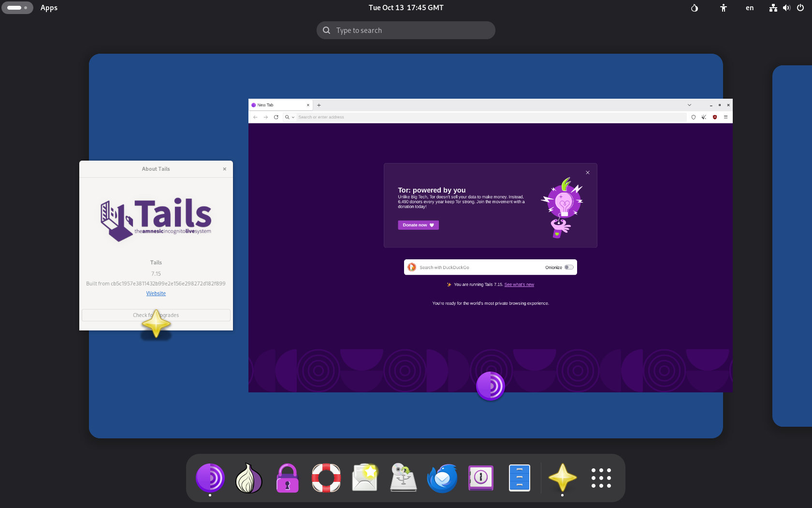812x508 pixels.
Task: Launch Tor Connection onion icon in dash
Action: [249, 478]
